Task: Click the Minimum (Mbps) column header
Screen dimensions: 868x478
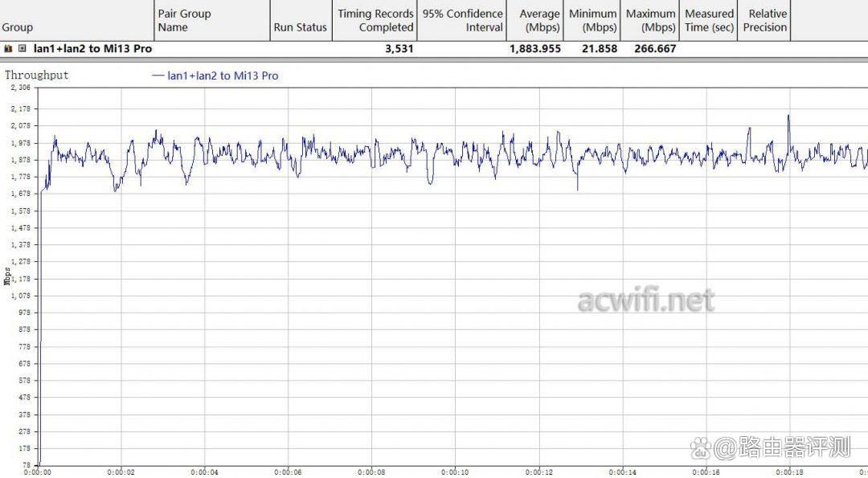Action: click(x=592, y=20)
